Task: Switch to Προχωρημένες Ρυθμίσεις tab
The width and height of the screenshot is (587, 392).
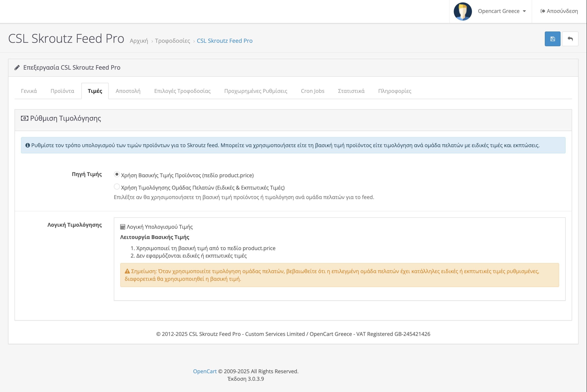Action: click(256, 91)
